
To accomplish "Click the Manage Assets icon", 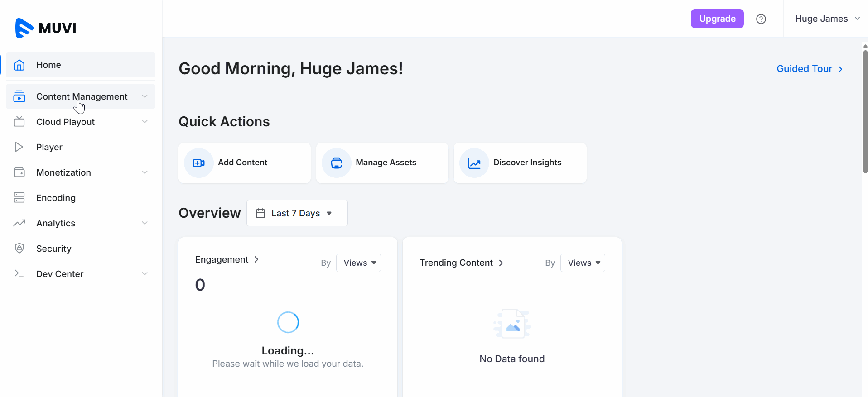I will pyautogui.click(x=336, y=163).
